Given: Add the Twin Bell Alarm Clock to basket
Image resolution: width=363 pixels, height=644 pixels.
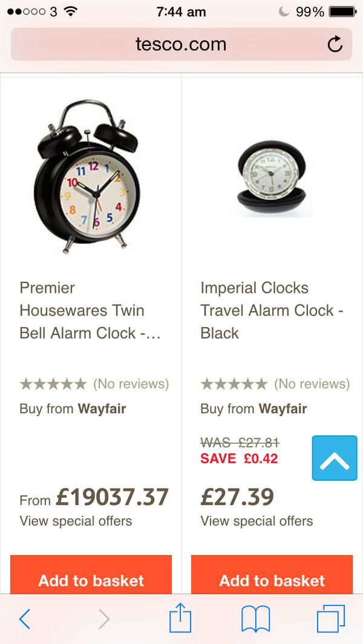Looking at the screenshot, I should tap(91, 581).
